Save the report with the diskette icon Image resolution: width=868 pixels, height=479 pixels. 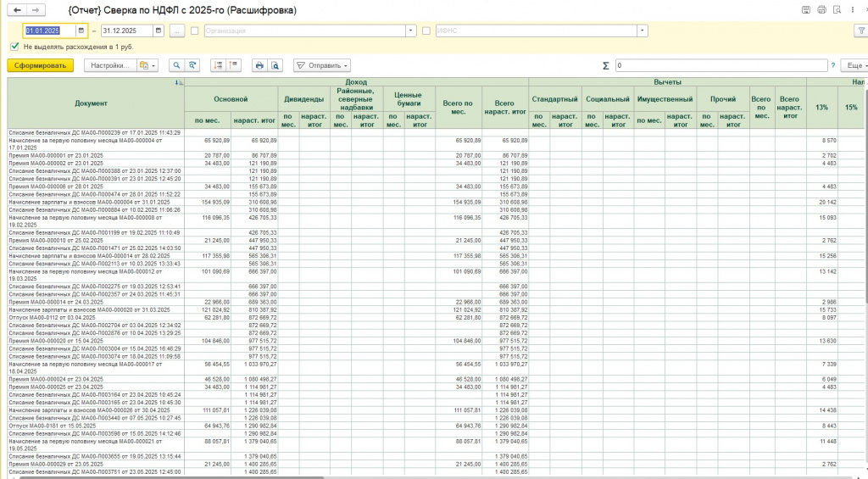(x=805, y=9)
